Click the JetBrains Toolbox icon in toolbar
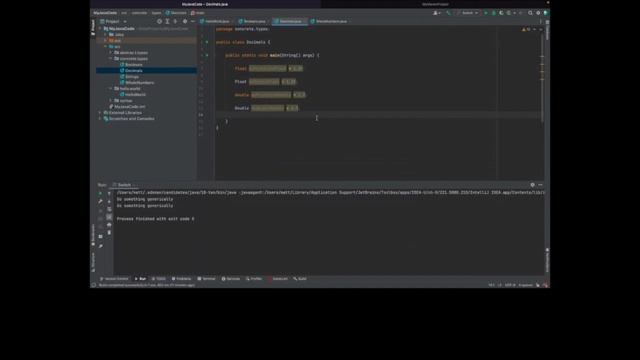Screen dimensions: 640x360 click(x=546, y=13)
